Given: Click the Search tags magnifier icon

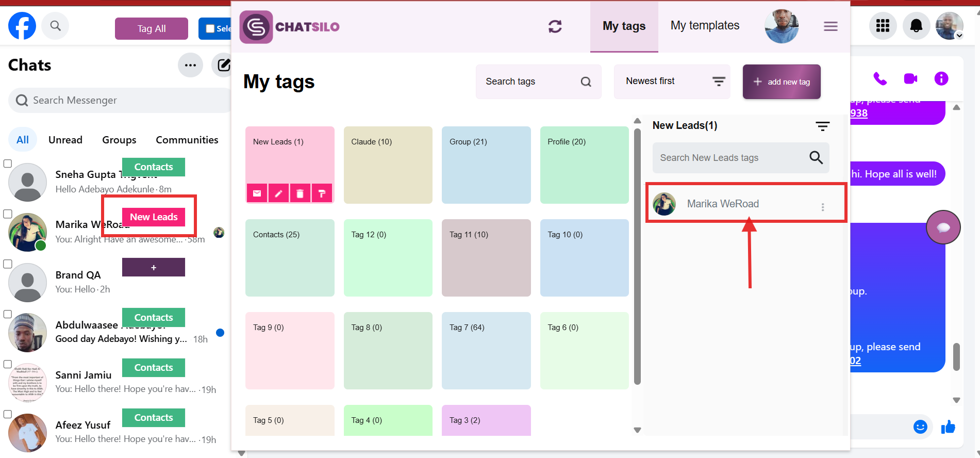Looking at the screenshot, I should [x=586, y=81].
